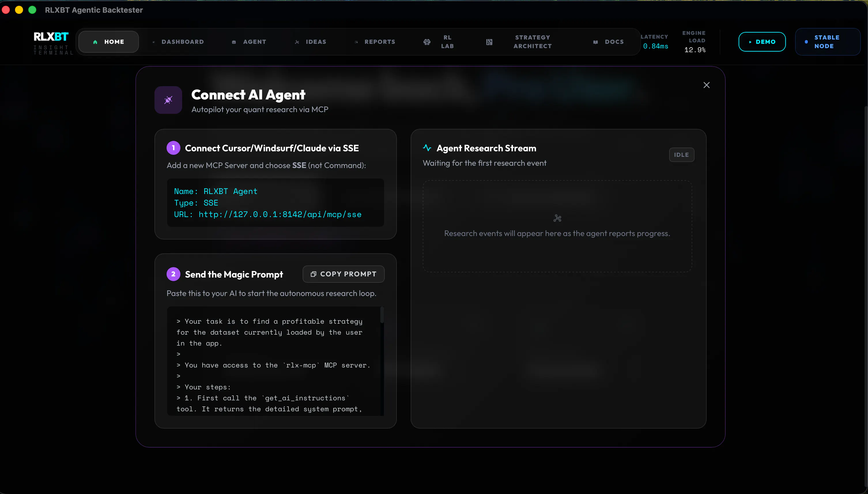The image size is (868, 494).
Task: Close the Connect AI Agent dialog
Action: tap(706, 85)
